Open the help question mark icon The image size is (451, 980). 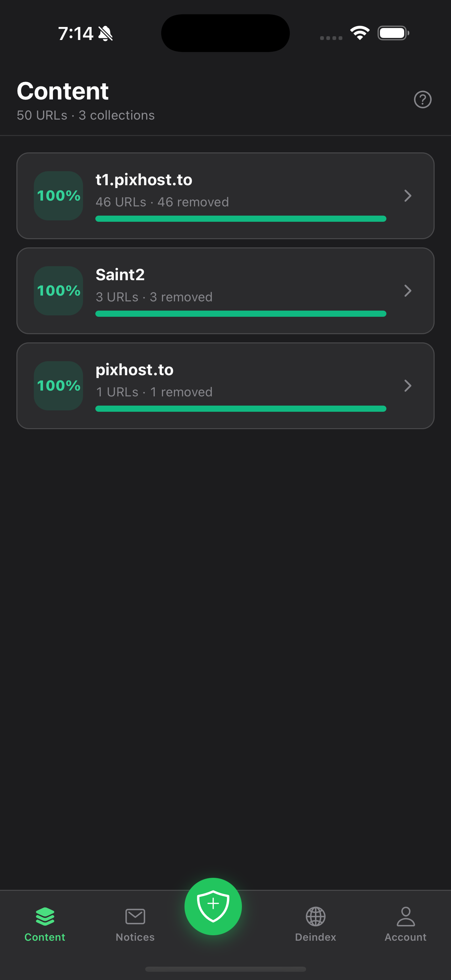pos(423,100)
